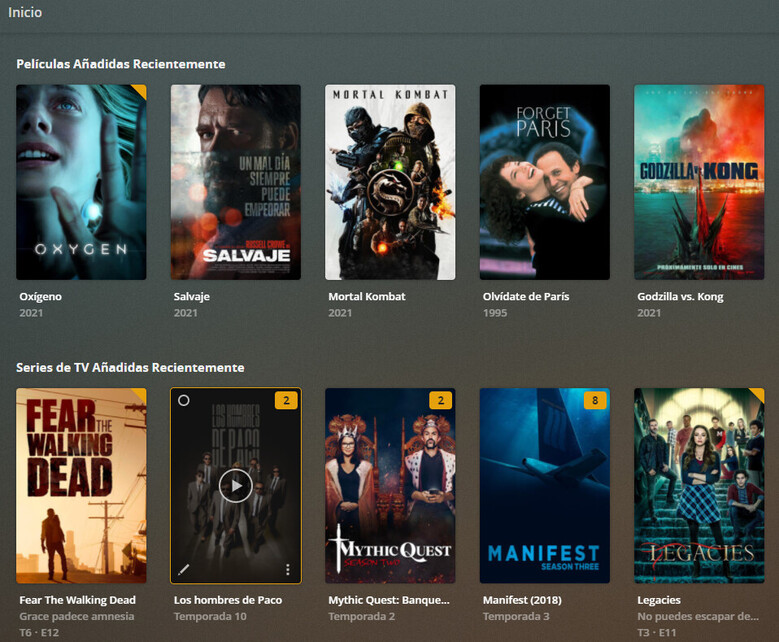Edit Los hombres de Paco with pencil icon

point(183,569)
